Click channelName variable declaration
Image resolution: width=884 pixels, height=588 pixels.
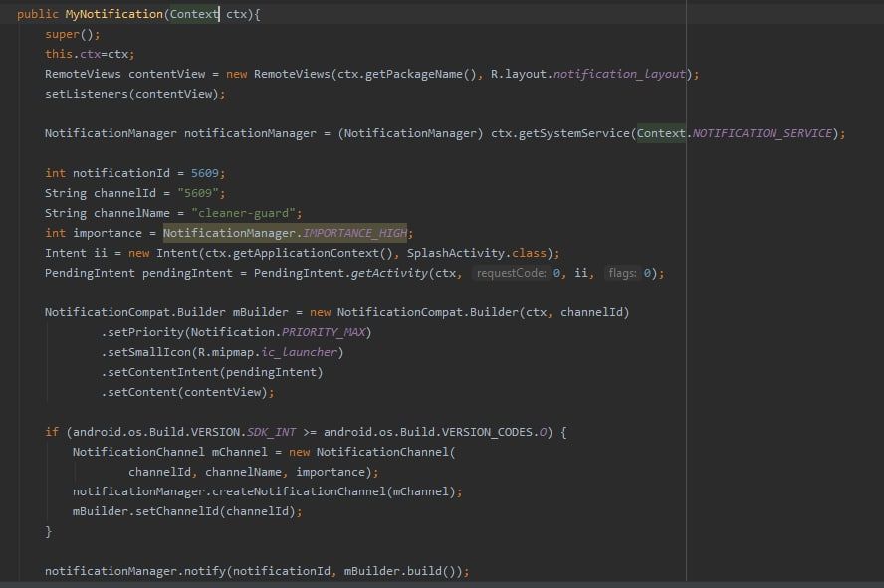click(131, 213)
